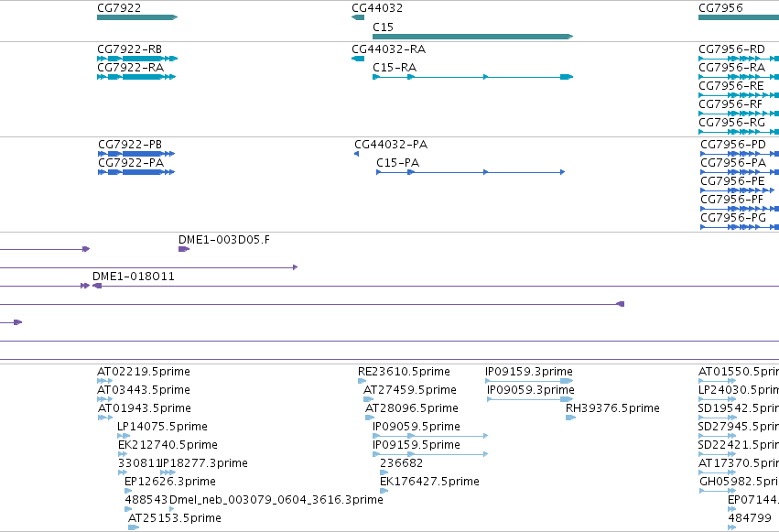This screenshot has width=779, height=532.
Task: Click EST AT27459.5prime
Action: [410, 390]
